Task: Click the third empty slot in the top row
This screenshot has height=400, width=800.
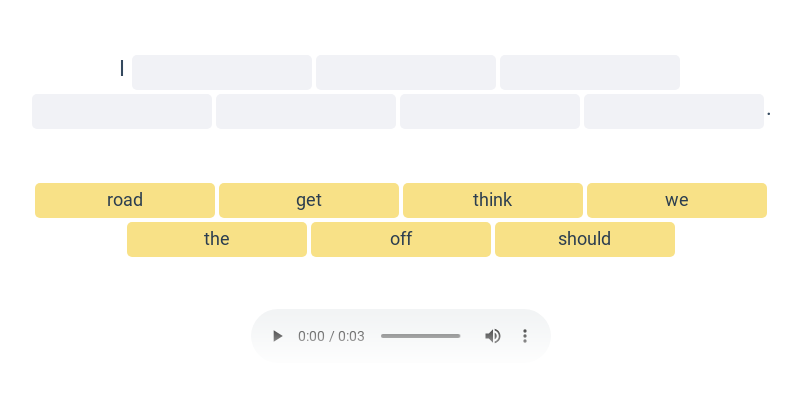Action: [590, 72]
